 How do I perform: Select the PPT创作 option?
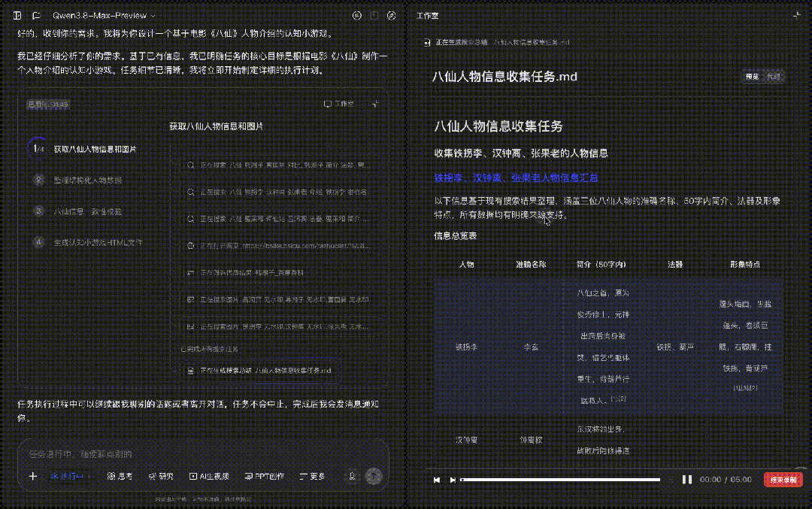tap(264, 476)
